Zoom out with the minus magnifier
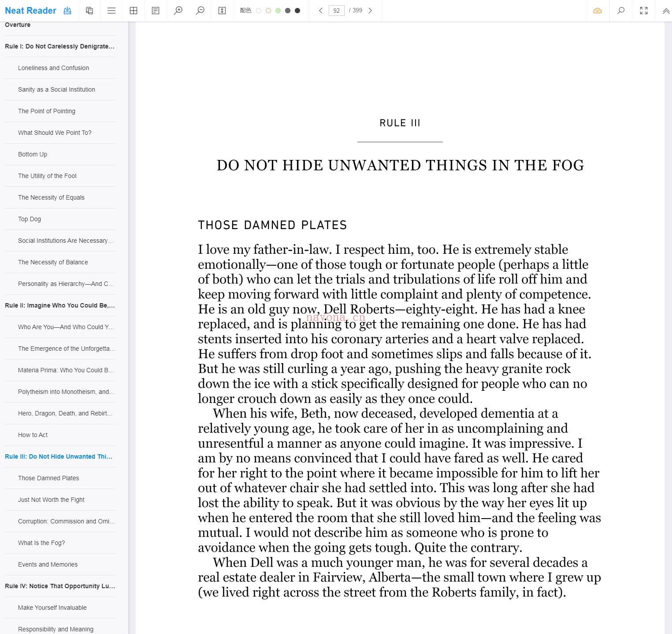This screenshot has width=672, height=634. 200,11
